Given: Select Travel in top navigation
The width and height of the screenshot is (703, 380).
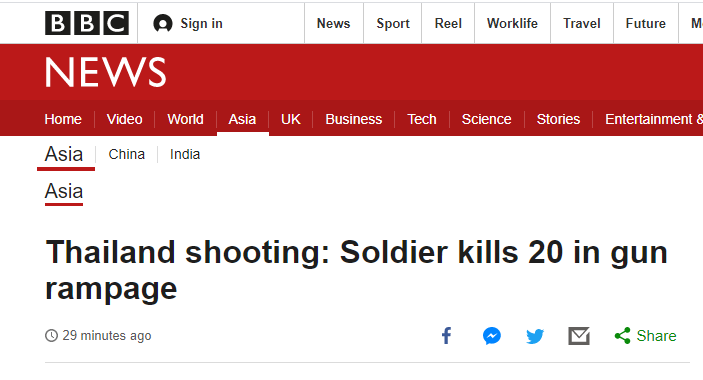Looking at the screenshot, I should 581,23.
